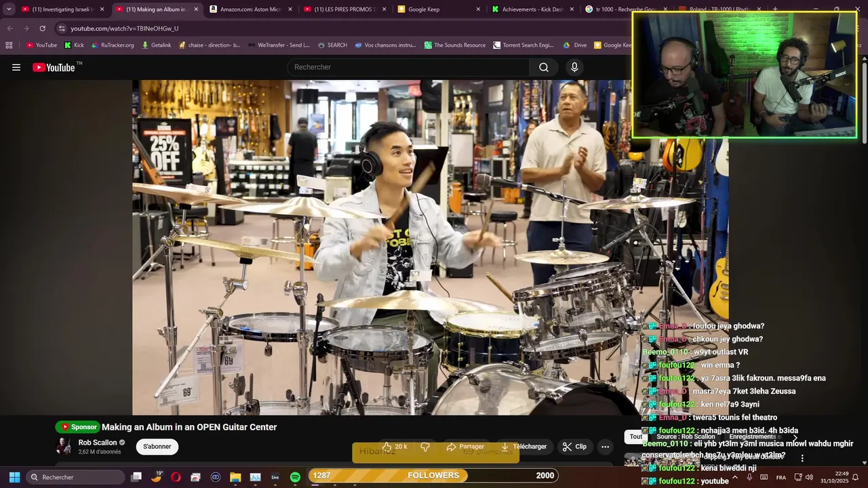Open the Kick bookmark
The width and height of the screenshot is (868, 488).
[x=74, y=45]
